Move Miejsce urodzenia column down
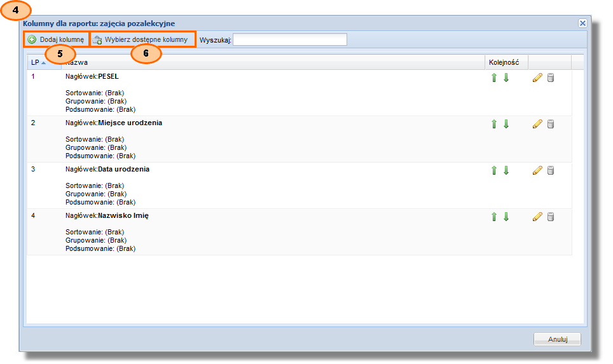The image size is (613, 364). pyautogui.click(x=506, y=124)
